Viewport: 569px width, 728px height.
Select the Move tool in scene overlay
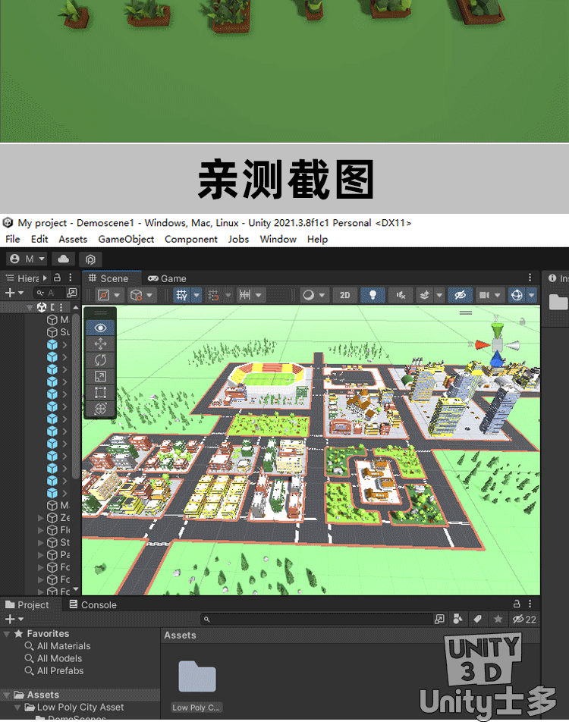tap(101, 344)
